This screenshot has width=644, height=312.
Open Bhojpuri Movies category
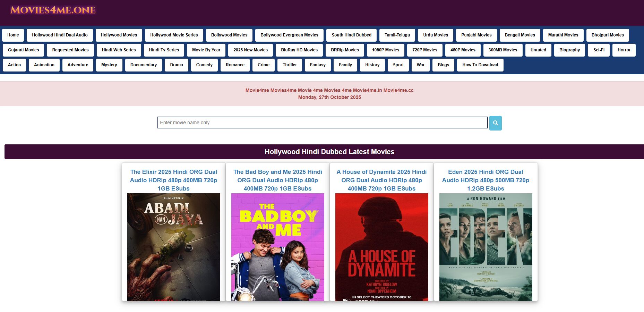coord(608,35)
